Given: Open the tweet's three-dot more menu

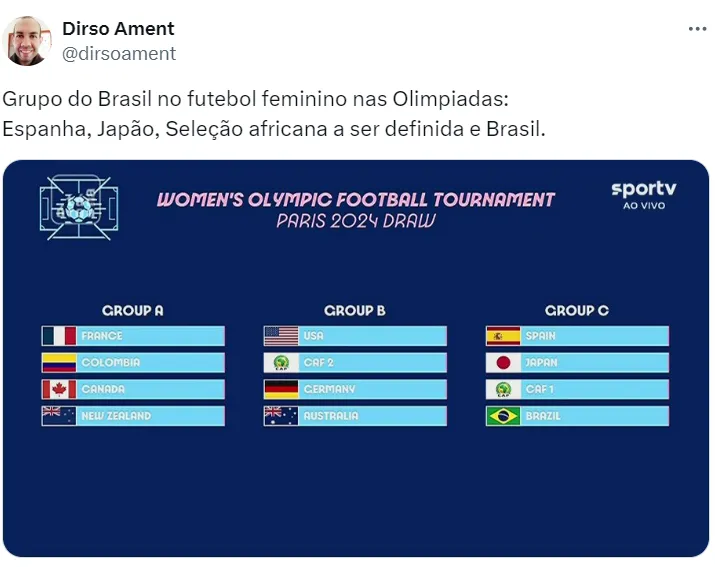Looking at the screenshot, I should point(697,29).
